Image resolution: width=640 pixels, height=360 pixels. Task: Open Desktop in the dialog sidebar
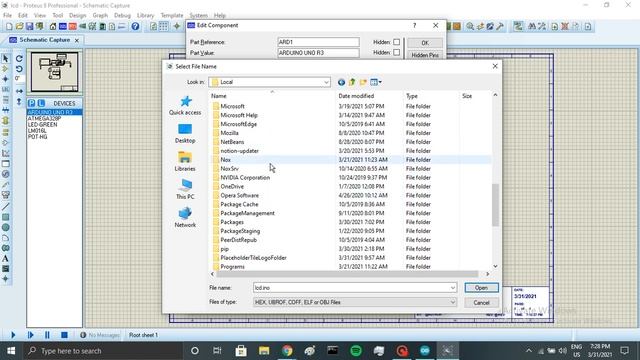pos(185,133)
